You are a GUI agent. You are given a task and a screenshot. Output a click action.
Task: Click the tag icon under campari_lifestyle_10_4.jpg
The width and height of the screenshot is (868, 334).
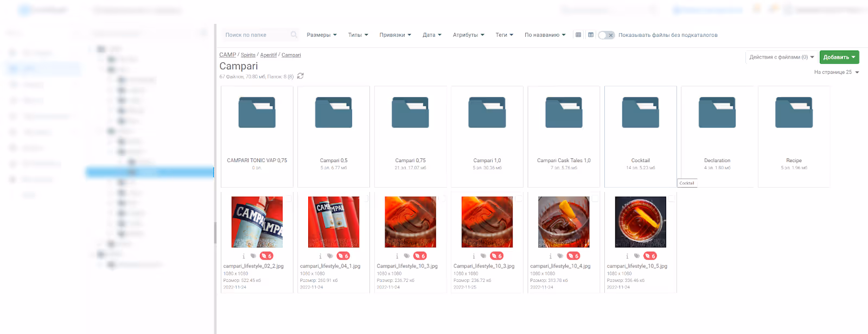click(560, 256)
